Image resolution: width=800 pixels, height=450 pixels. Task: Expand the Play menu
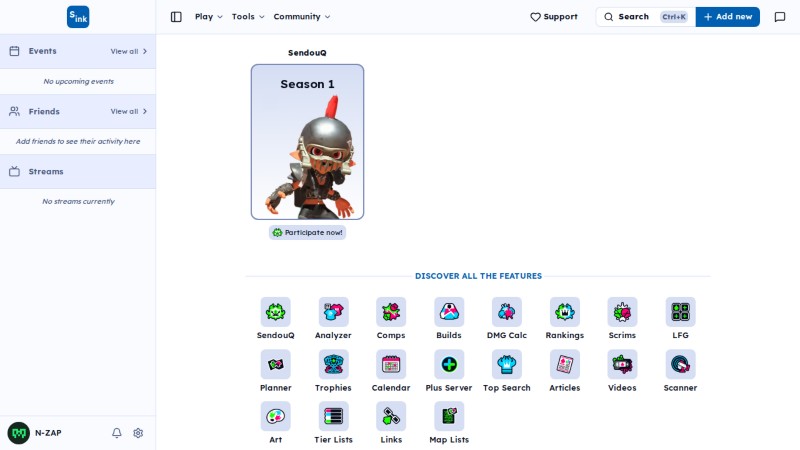(x=209, y=17)
